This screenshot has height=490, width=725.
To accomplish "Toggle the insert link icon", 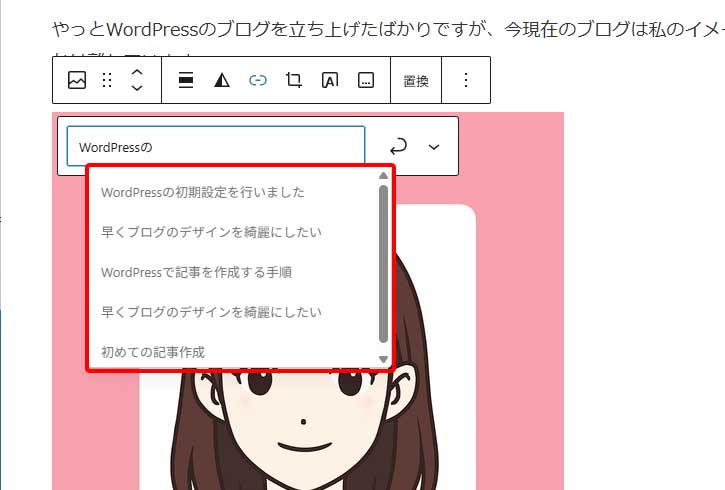I will coord(258,80).
